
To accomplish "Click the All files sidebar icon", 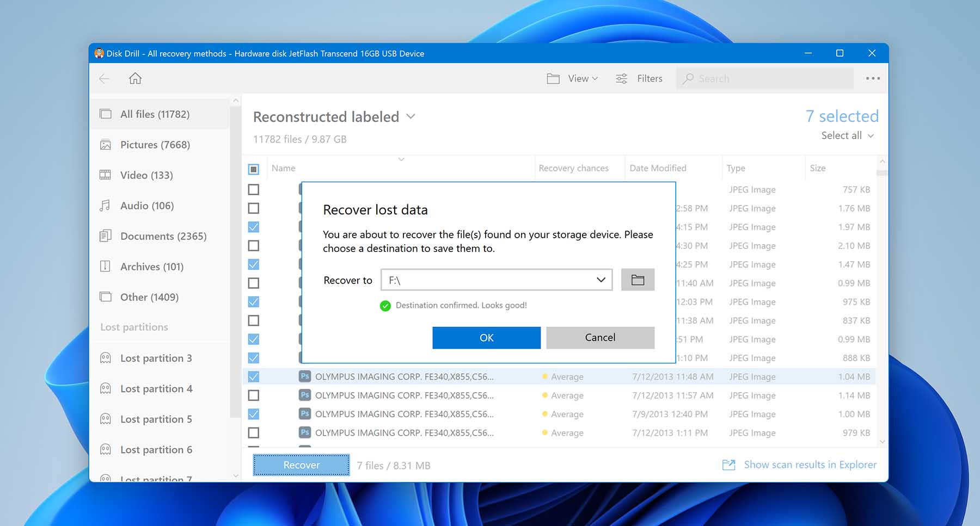I will [106, 114].
